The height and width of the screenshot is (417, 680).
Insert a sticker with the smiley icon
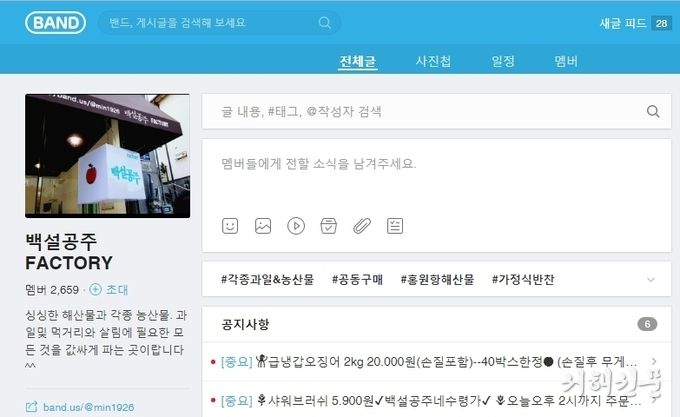230,226
